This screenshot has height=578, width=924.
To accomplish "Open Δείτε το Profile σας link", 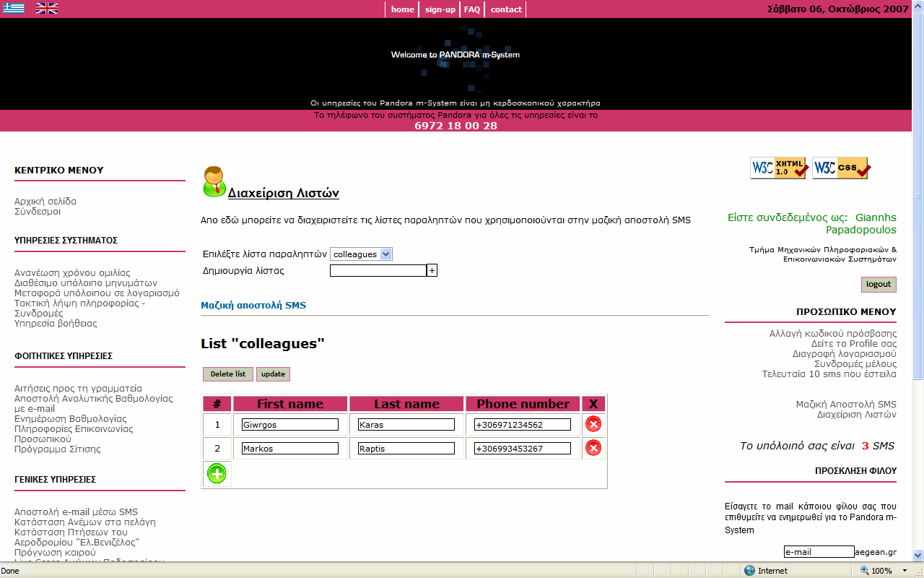I will pyautogui.click(x=854, y=344).
